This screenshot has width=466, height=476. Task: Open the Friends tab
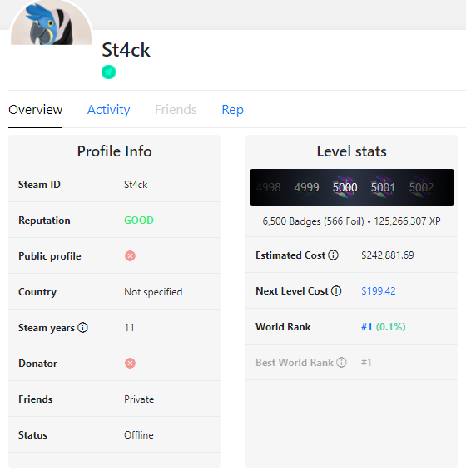[x=176, y=110]
